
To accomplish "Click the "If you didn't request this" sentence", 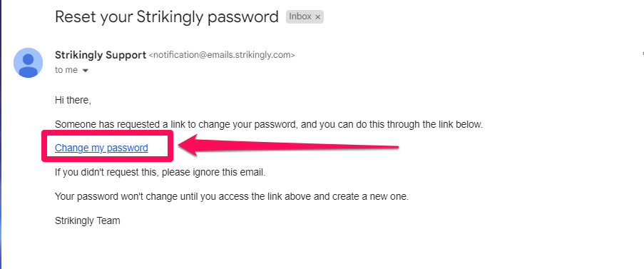I will click(x=160, y=173).
